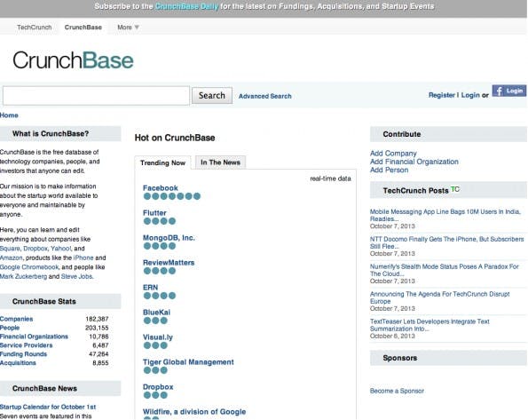Open the BlueKai trending entry
Viewport: 528px width, 420px height.
[x=156, y=313]
